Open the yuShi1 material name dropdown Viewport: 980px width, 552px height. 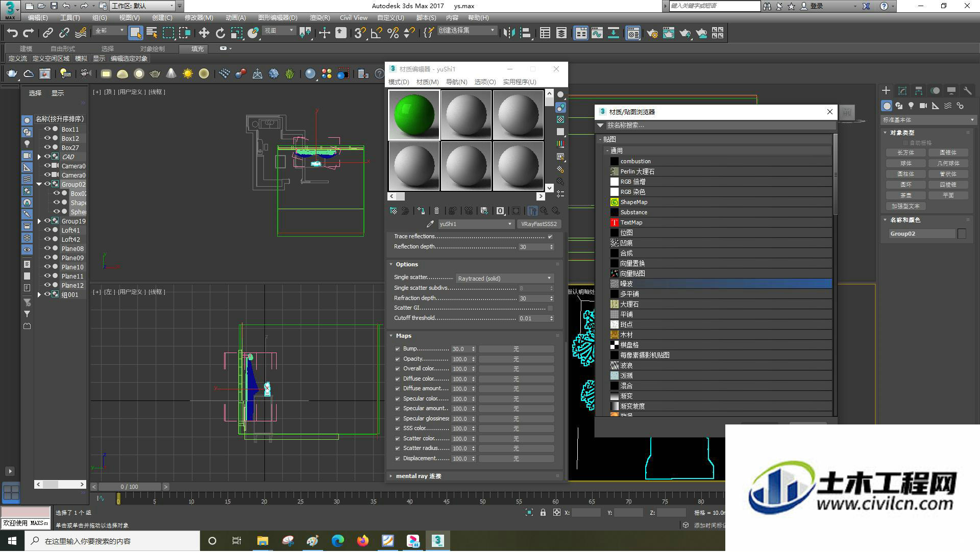[x=476, y=224]
